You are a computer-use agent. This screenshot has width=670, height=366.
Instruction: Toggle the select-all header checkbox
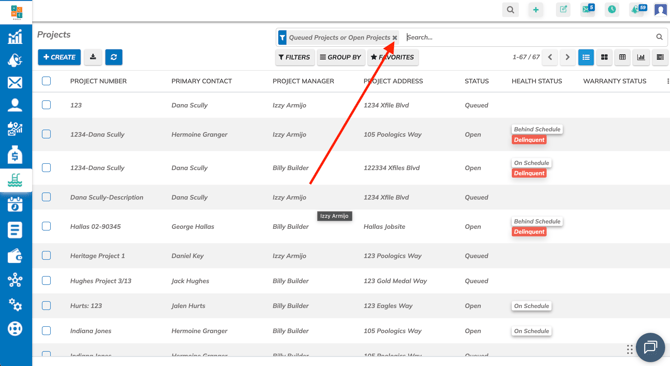point(46,81)
